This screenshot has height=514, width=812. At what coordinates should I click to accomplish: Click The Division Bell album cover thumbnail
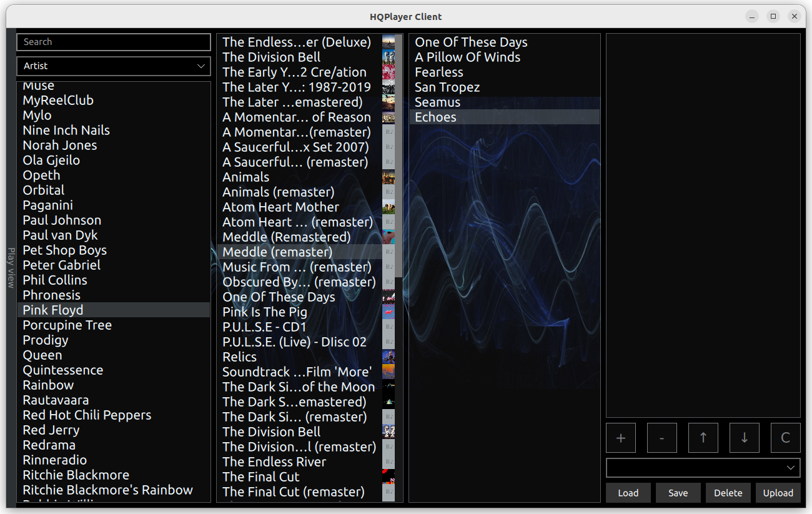point(388,57)
